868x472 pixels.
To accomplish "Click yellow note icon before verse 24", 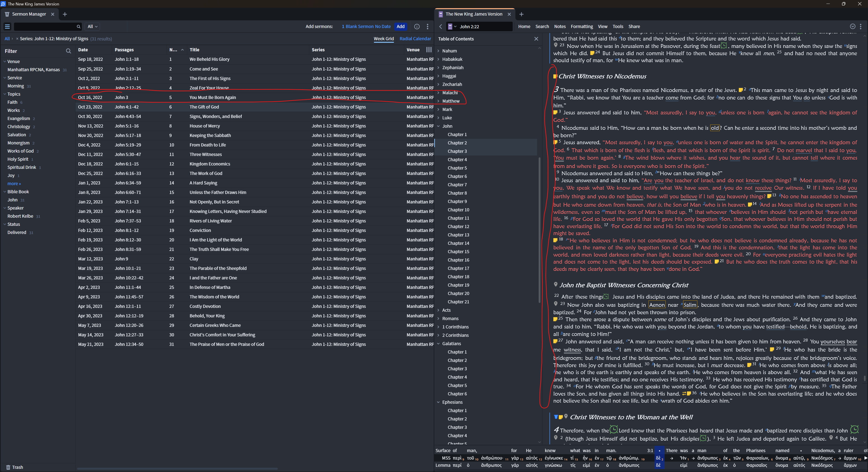I will (x=592, y=53).
